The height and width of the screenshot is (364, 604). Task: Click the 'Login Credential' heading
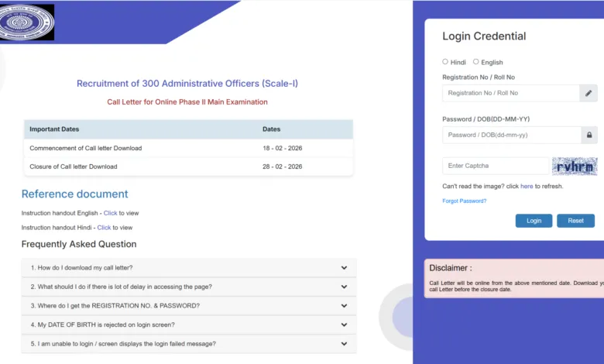484,36
